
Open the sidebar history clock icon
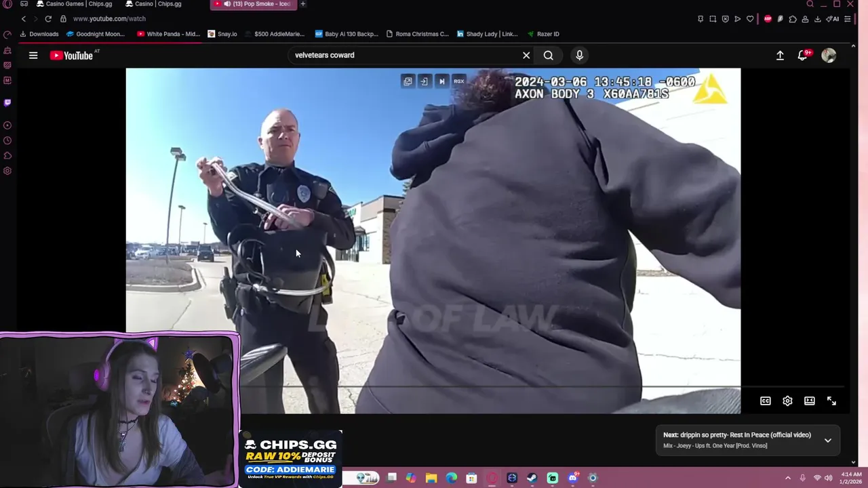tap(7, 141)
